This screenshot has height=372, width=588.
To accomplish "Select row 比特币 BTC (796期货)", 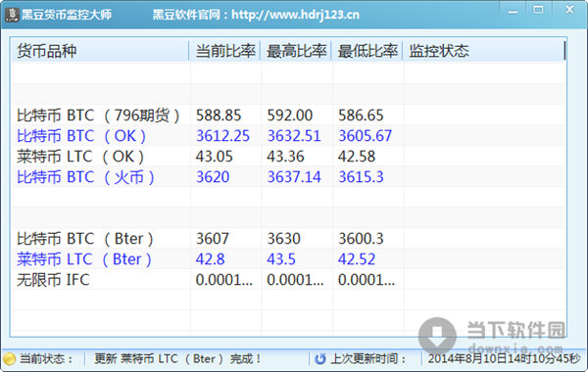I will (288, 115).
